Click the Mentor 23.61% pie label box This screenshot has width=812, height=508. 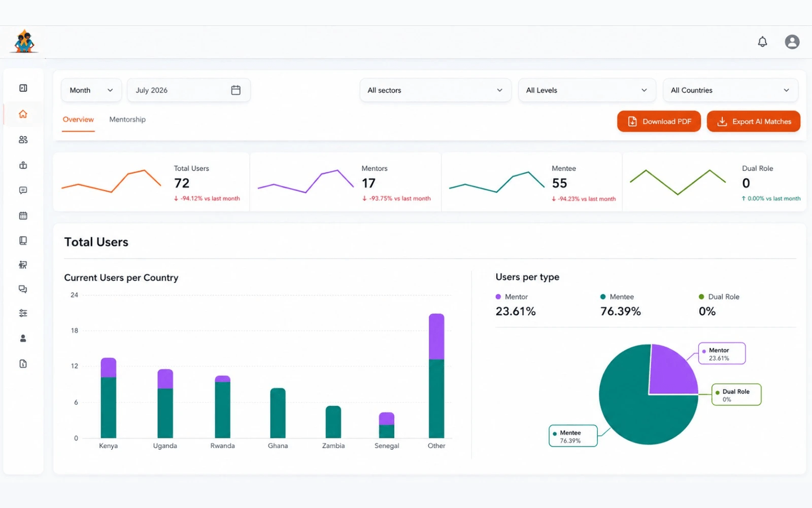click(722, 354)
